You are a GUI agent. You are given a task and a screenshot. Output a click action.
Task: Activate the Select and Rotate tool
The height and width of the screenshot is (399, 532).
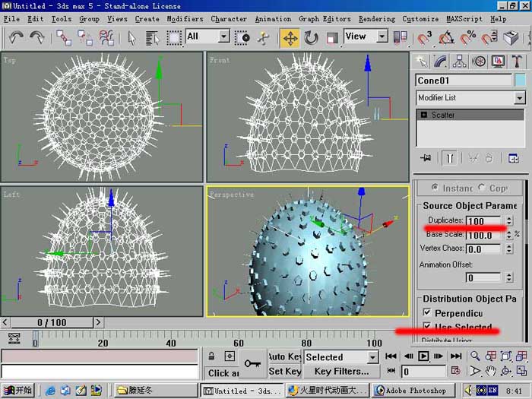pyautogui.click(x=311, y=38)
